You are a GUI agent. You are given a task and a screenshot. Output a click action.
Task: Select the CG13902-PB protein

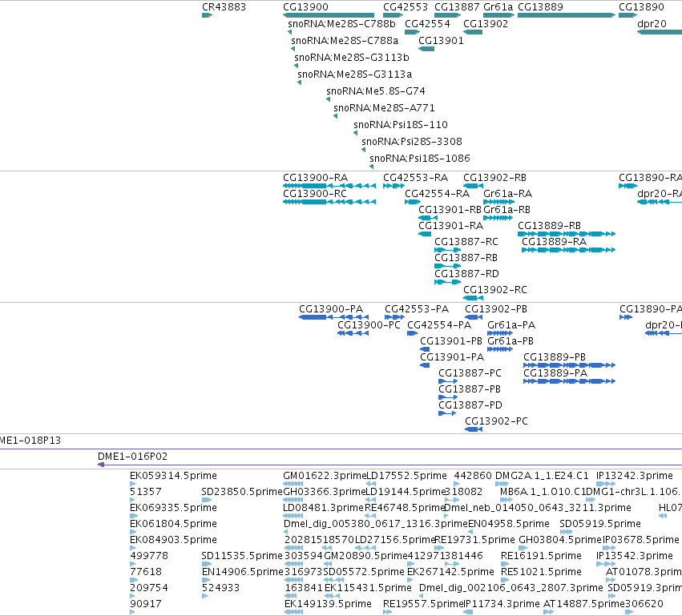tap(474, 317)
